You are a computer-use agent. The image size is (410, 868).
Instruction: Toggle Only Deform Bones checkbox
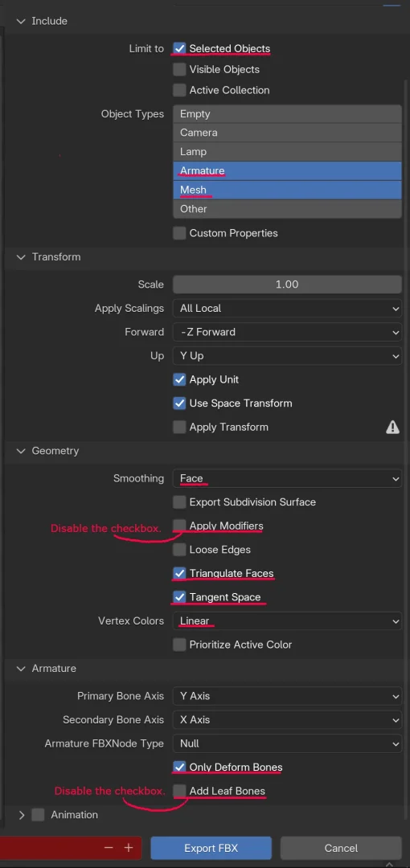pos(179,768)
